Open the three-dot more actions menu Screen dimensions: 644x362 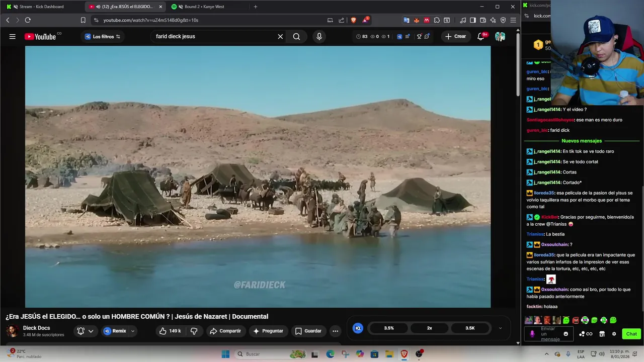(x=335, y=331)
